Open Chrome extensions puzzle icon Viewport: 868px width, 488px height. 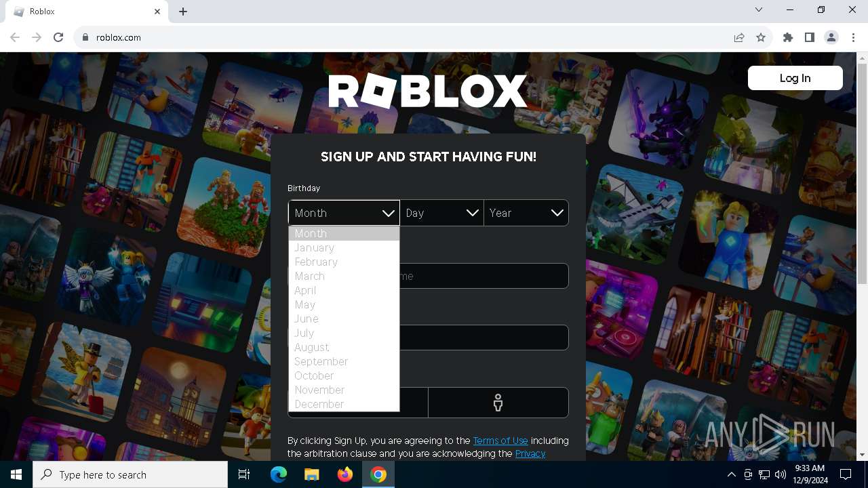[x=788, y=37]
